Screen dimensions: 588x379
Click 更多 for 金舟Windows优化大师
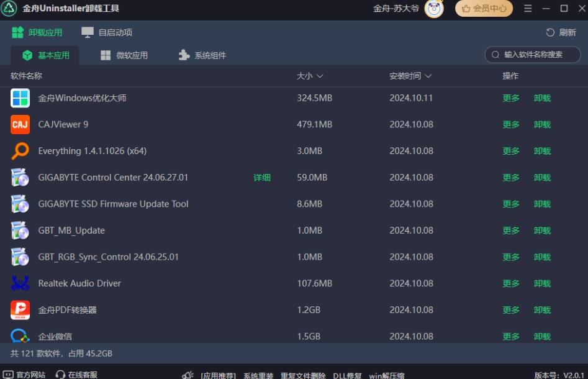[x=511, y=98]
